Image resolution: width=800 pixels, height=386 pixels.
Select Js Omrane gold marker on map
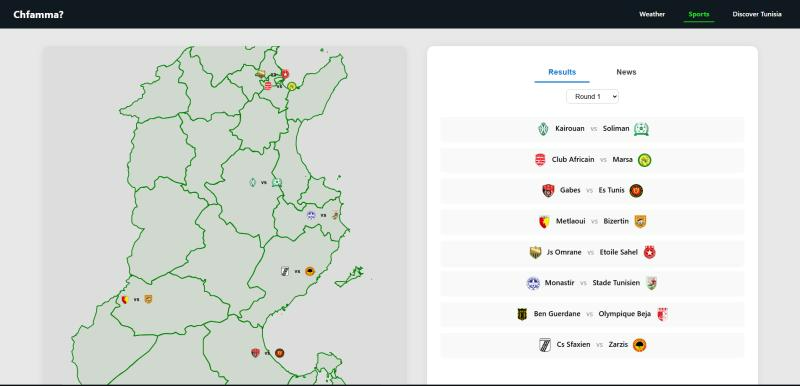point(260,74)
